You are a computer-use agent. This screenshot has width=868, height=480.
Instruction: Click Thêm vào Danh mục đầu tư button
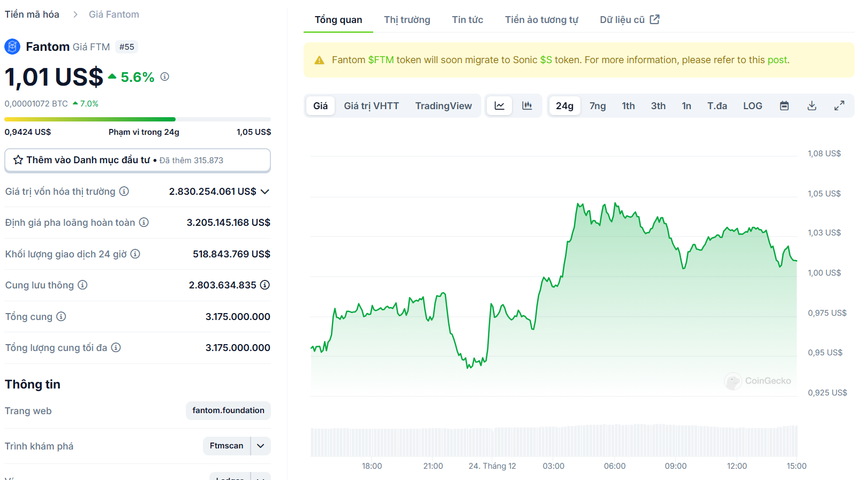[x=138, y=160]
